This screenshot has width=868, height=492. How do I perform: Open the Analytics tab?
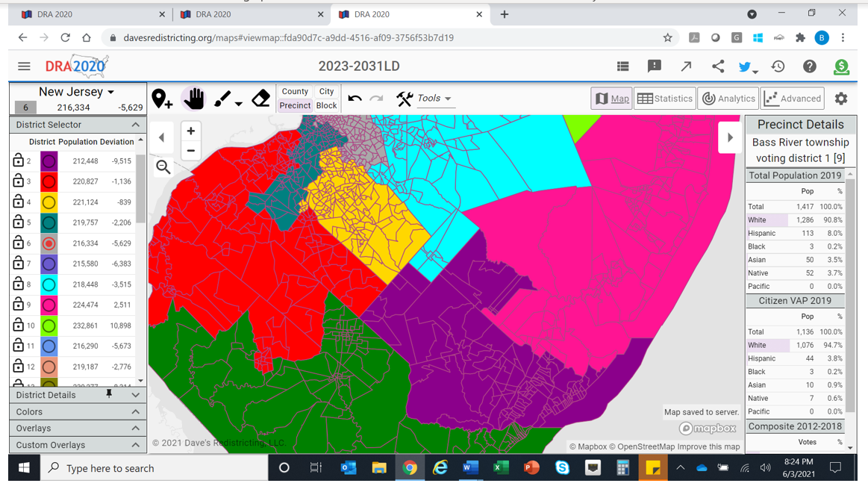coord(728,99)
